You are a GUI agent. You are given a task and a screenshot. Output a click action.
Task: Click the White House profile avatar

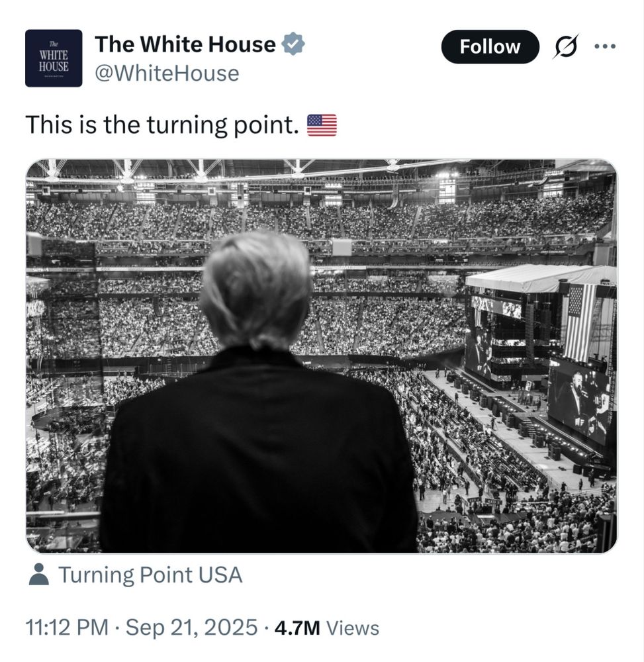[54, 58]
